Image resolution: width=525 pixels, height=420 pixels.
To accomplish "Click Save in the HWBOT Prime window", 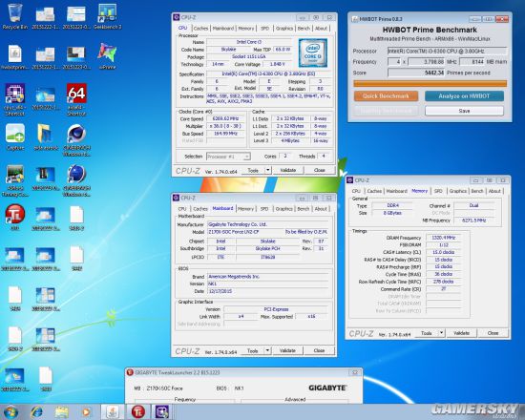I will (x=464, y=111).
